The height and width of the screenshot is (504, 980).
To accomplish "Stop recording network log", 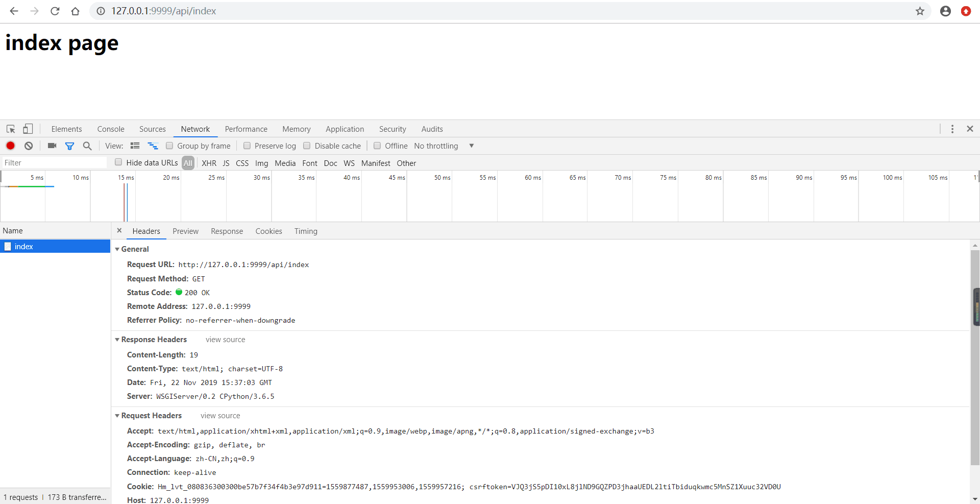I will (10, 146).
